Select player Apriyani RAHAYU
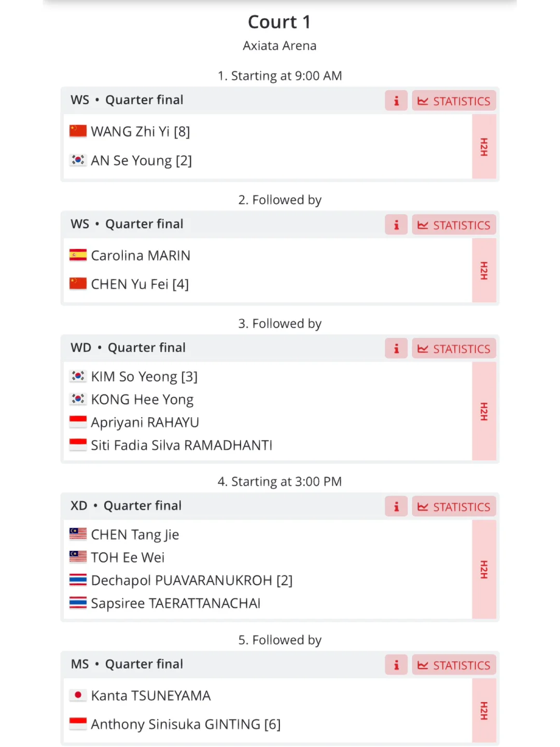Screen dimensions: 560x747 coord(145,422)
